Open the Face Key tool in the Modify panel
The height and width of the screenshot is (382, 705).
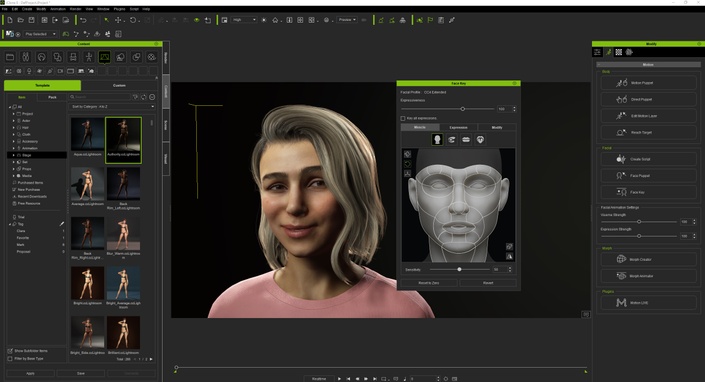(648, 192)
